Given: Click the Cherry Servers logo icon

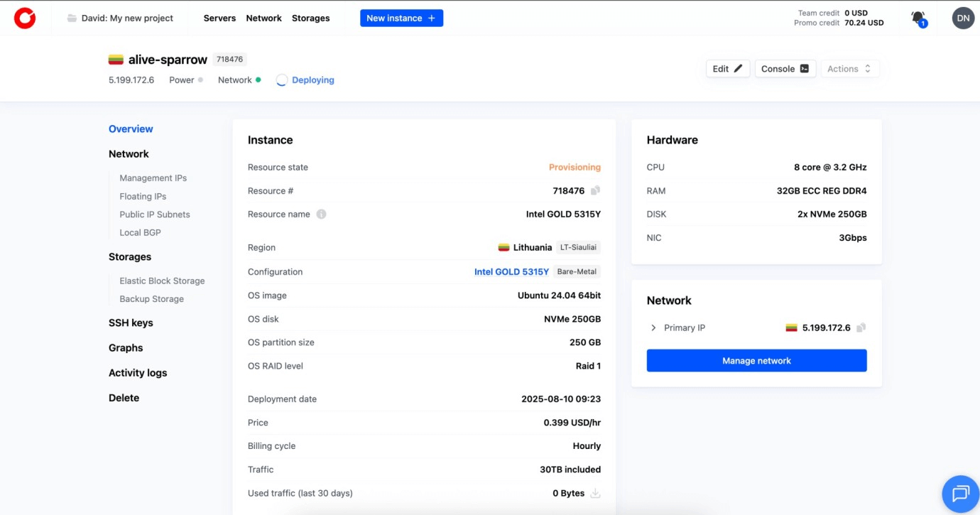Looking at the screenshot, I should (x=25, y=18).
